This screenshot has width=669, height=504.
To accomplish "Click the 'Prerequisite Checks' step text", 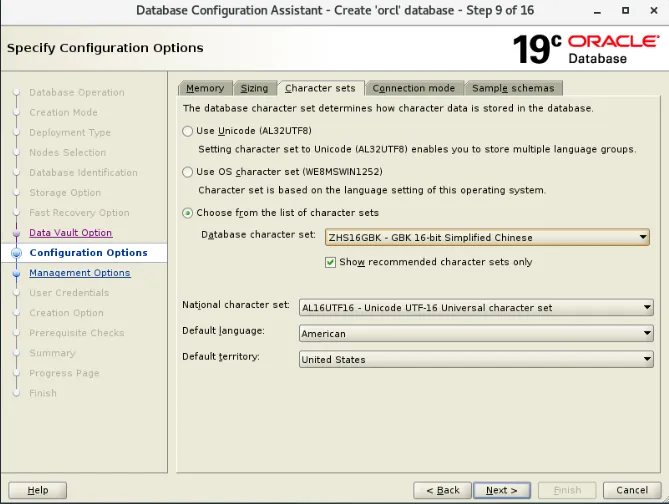I will point(77,333).
